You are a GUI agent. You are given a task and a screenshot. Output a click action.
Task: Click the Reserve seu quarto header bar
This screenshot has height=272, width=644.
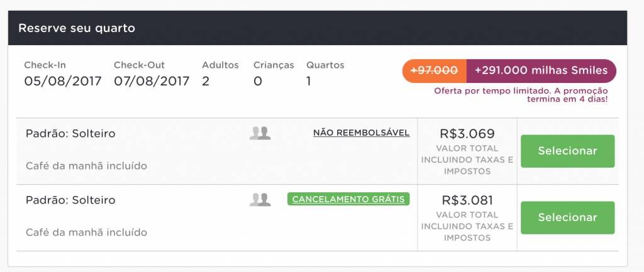coord(318,28)
